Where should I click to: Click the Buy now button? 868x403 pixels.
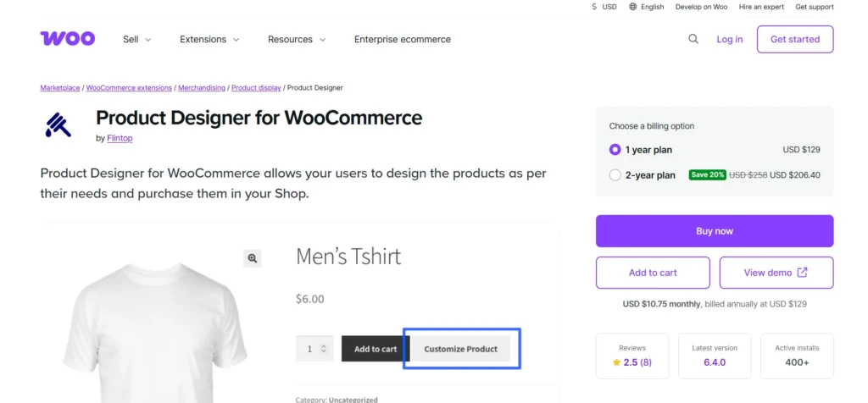click(x=715, y=231)
